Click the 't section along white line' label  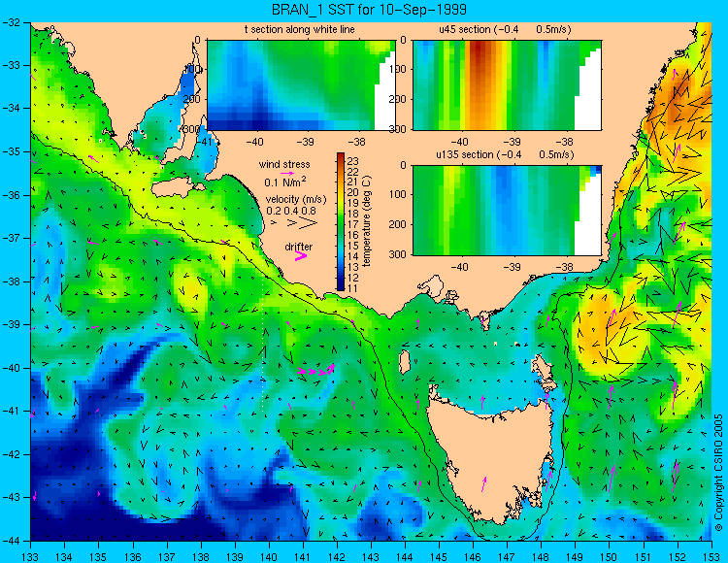point(300,29)
